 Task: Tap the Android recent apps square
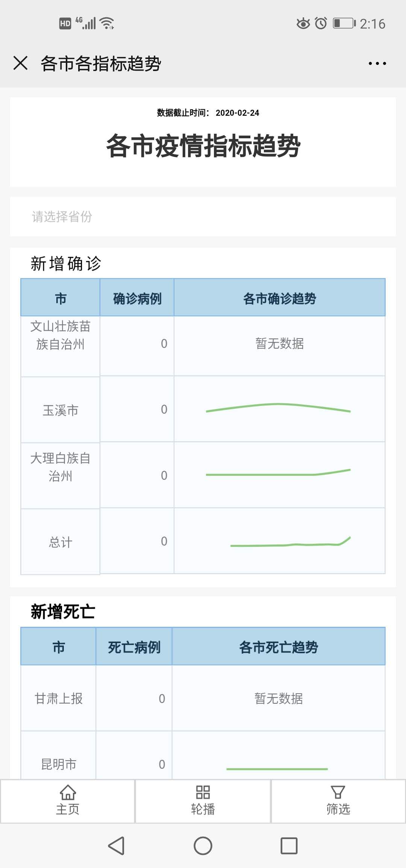(289, 846)
